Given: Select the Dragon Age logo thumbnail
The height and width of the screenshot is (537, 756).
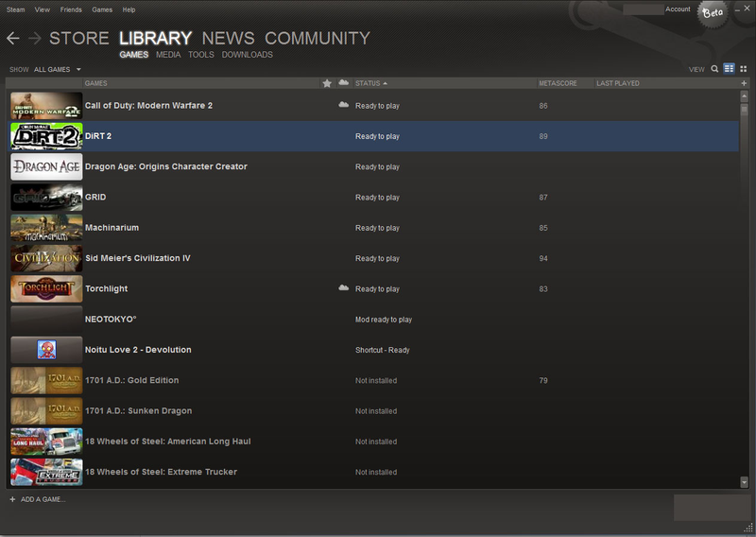Looking at the screenshot, I should click(46, 166).
